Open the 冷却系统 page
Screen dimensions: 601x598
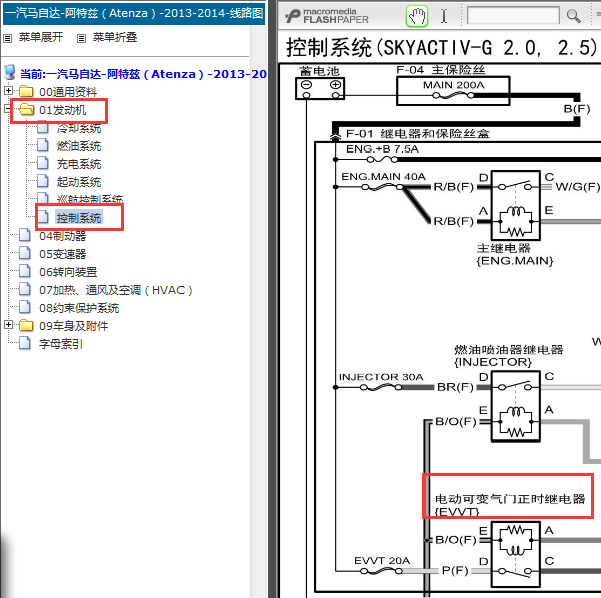coord(79,128)
